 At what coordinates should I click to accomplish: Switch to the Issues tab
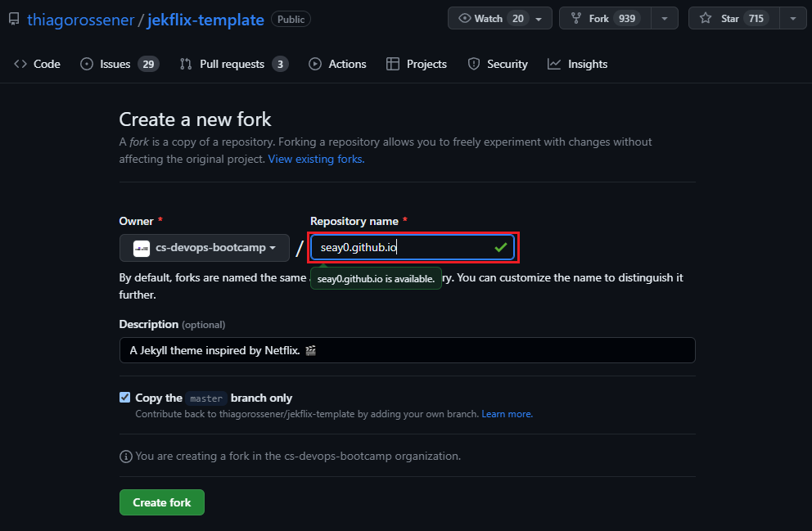point(120,64)
